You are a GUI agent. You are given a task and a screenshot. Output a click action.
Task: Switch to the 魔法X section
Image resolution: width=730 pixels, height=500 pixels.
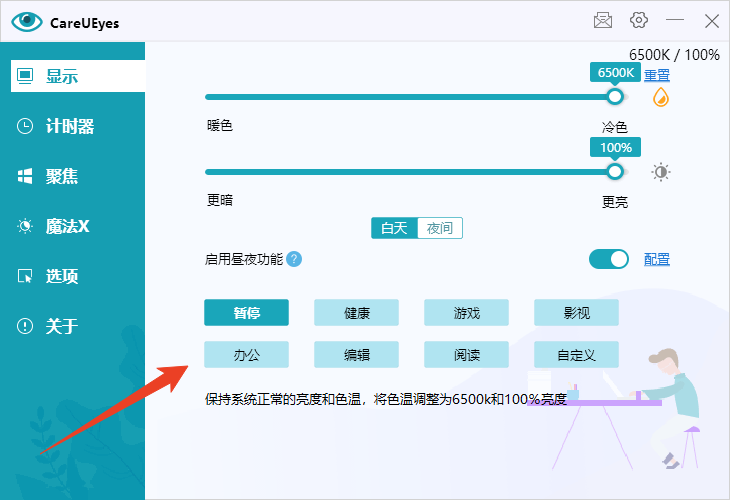[67, 226]
